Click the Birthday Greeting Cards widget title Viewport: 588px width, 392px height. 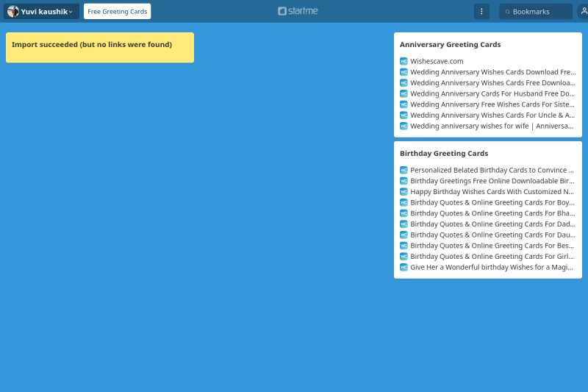pos(444,154)
